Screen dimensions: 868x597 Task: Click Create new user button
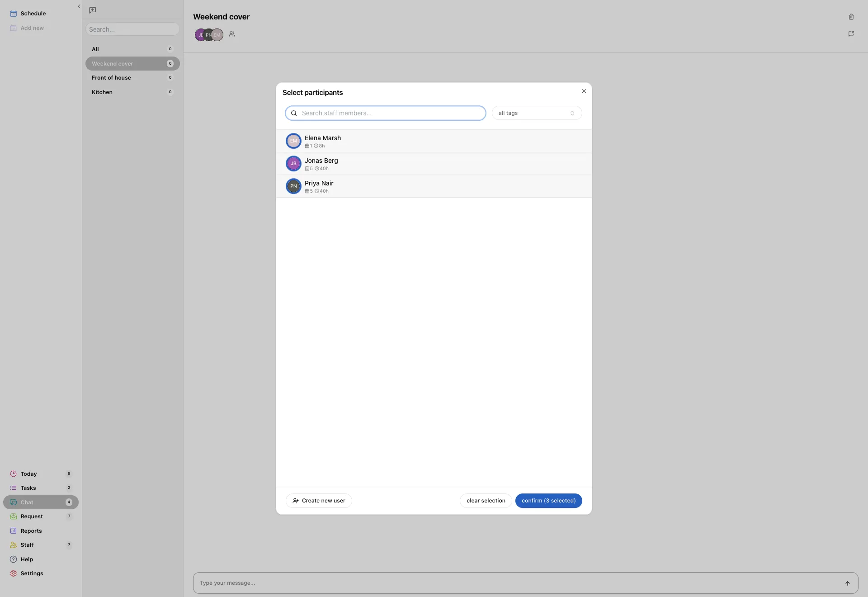pyautogui.click(x=319, y=501)
